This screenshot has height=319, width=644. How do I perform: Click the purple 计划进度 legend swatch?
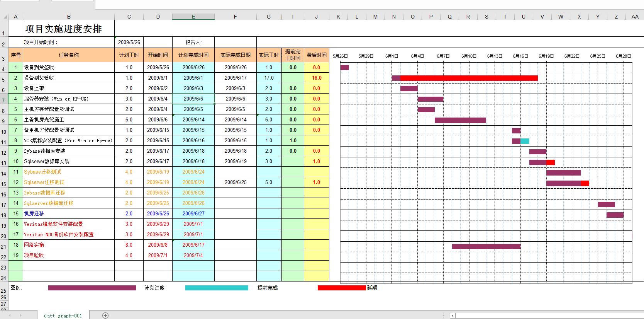pos(92,288)
